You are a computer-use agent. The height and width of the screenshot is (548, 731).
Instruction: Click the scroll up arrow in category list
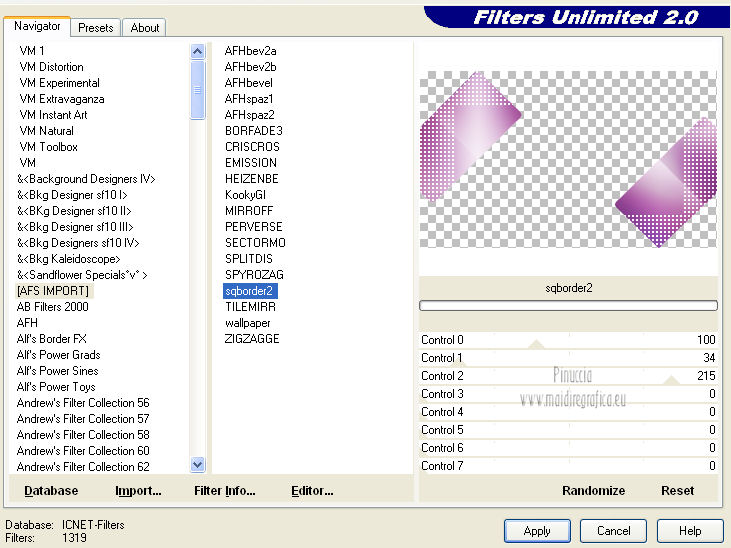(198, 51)
